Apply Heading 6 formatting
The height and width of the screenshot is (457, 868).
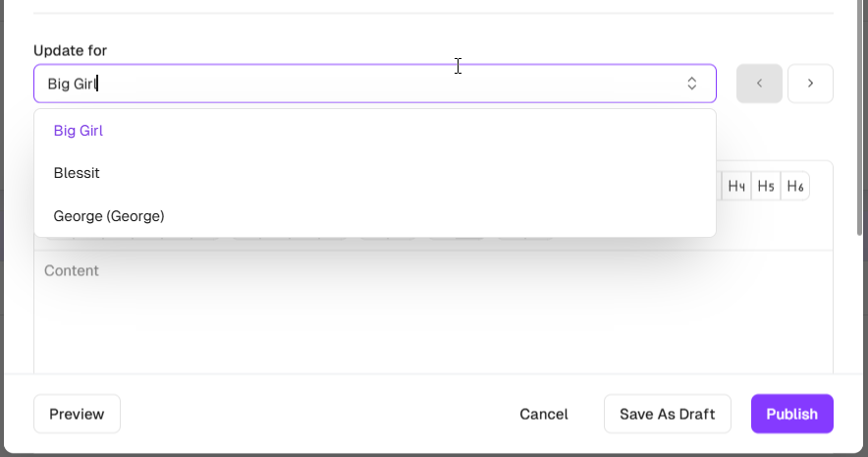point(795,186)
